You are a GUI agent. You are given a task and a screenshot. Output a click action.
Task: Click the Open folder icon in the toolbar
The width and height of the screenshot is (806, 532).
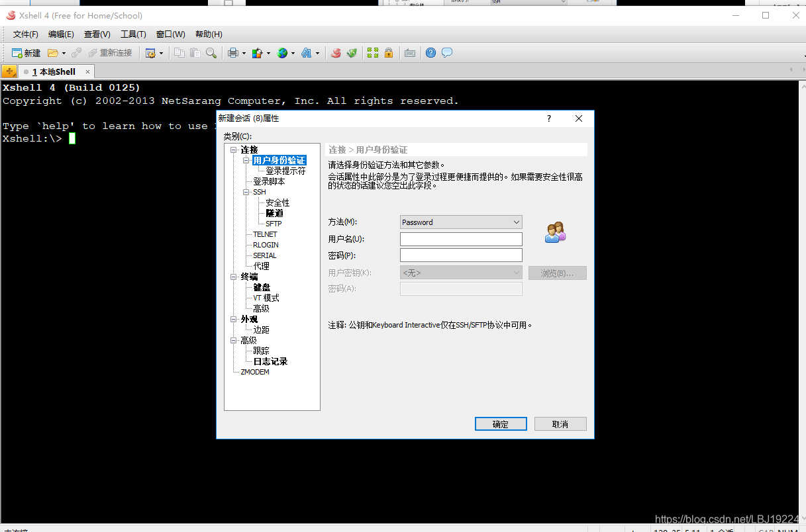pyautogui.click(x=53, y=53)
